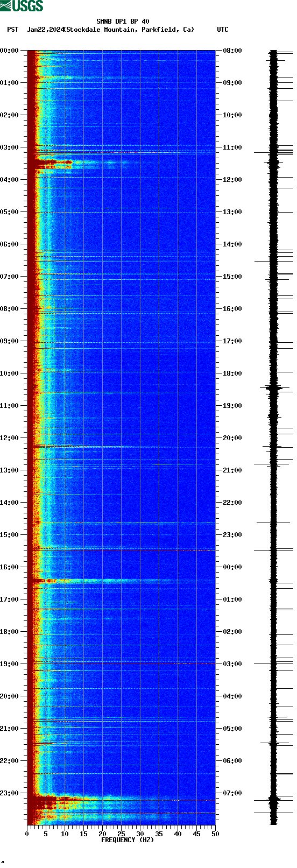Click the UTC time label "07:00"

point(232,793)
